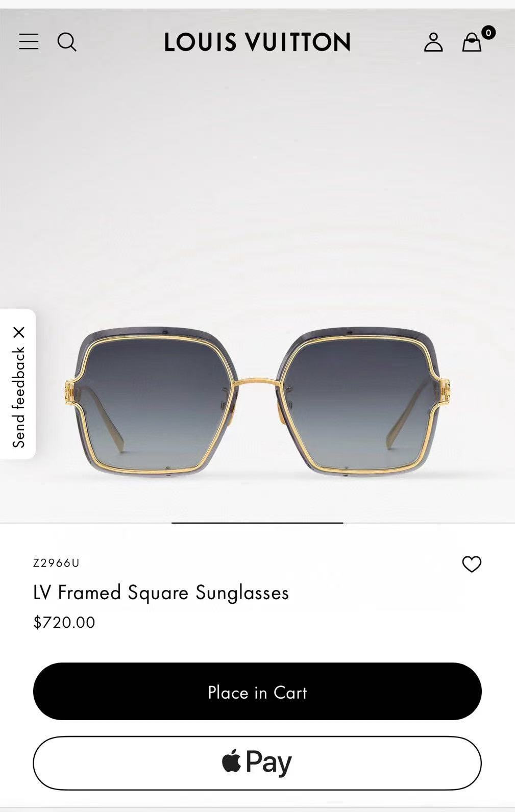Open the search magnifier icon

click(67, 42)
